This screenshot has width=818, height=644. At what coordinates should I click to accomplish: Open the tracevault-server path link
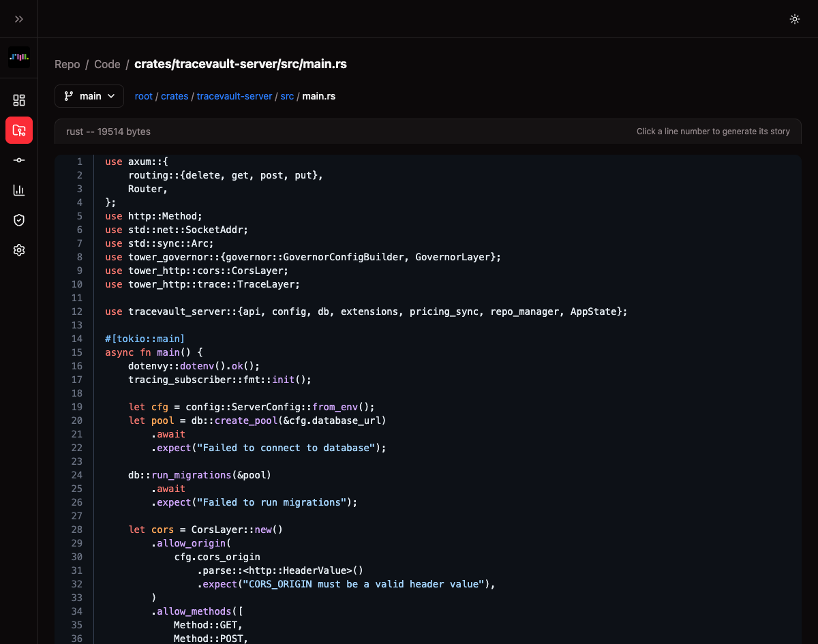[234, 96]
